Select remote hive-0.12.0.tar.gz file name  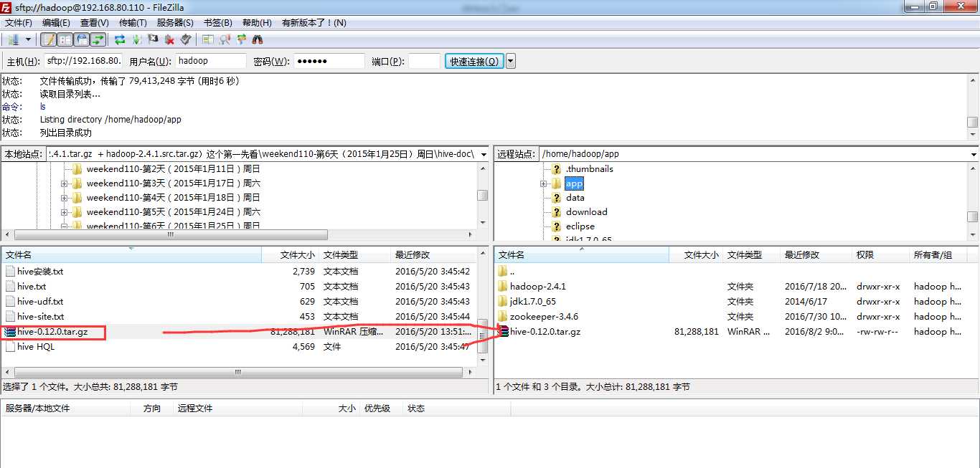(x=545, y=332)
